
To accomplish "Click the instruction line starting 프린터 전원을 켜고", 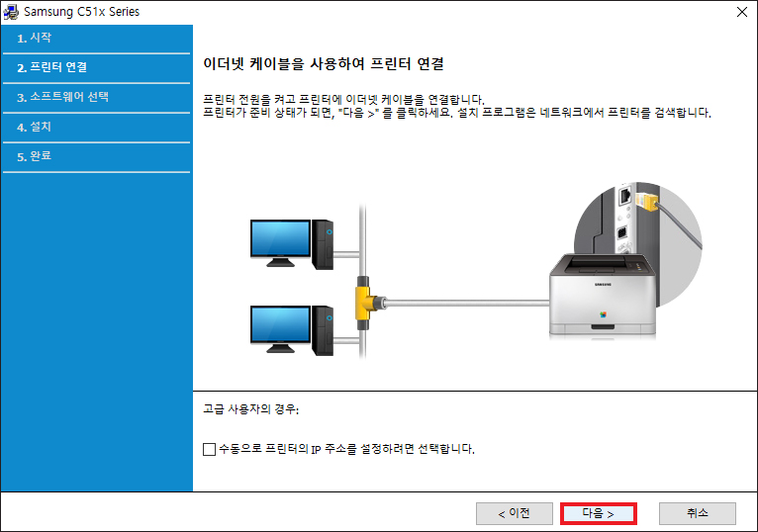I will coord(343,100).
